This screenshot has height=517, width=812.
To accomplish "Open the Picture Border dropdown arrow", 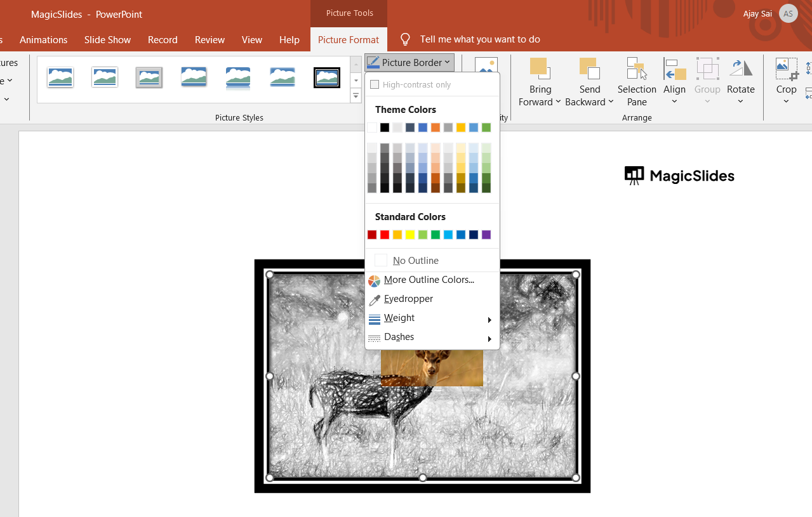I will 448,62.
